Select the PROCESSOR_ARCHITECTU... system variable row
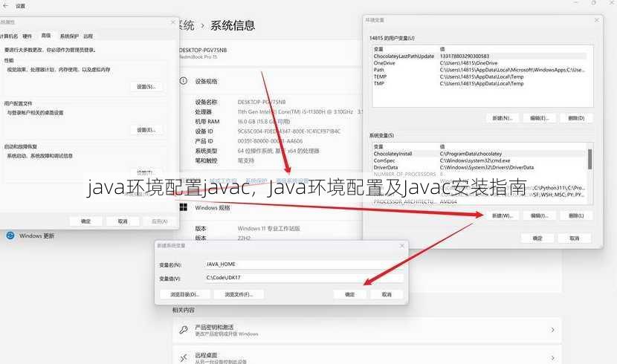617x364 pixels. (479, 201)
